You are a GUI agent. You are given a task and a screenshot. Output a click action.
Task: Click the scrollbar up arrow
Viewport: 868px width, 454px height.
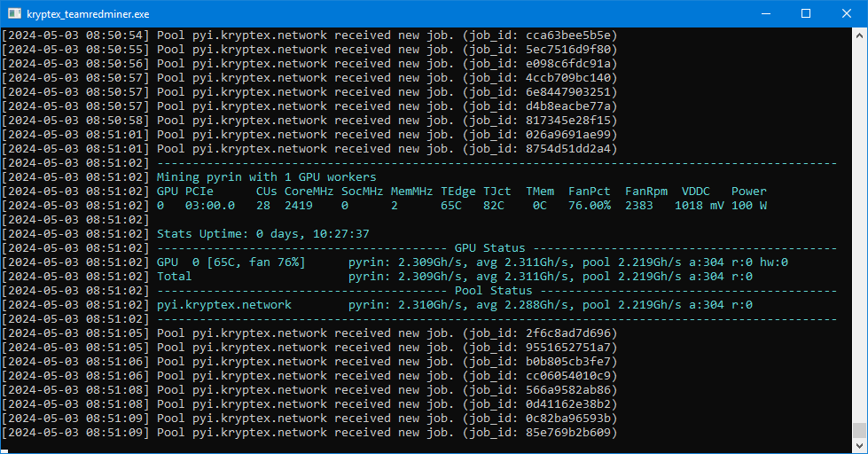tap(859, 35)
